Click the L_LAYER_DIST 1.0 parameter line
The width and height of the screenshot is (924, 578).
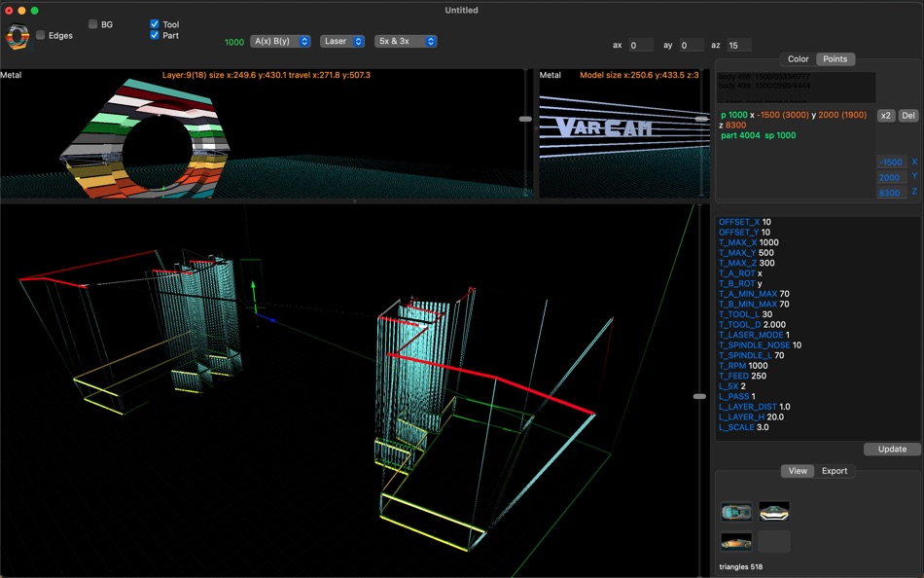pyautogui.click(x=755, y=407)
